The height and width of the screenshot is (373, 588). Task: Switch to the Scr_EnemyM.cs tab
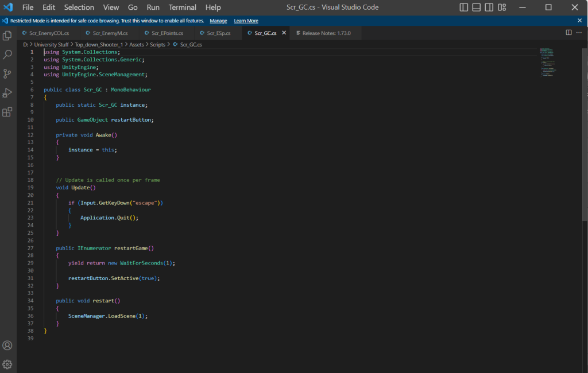pos(110,33)
